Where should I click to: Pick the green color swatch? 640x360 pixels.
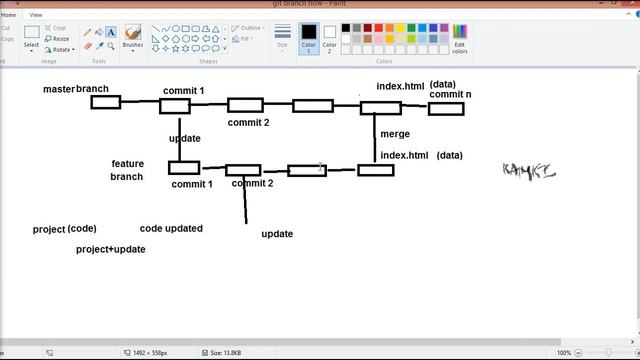[x=411, y=28]
